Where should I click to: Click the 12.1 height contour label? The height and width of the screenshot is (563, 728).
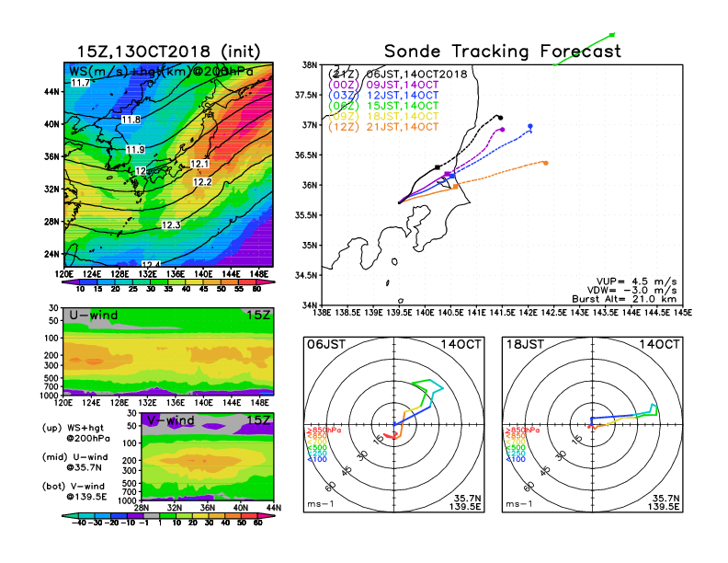pyautogui.click(x=199, y=164)
